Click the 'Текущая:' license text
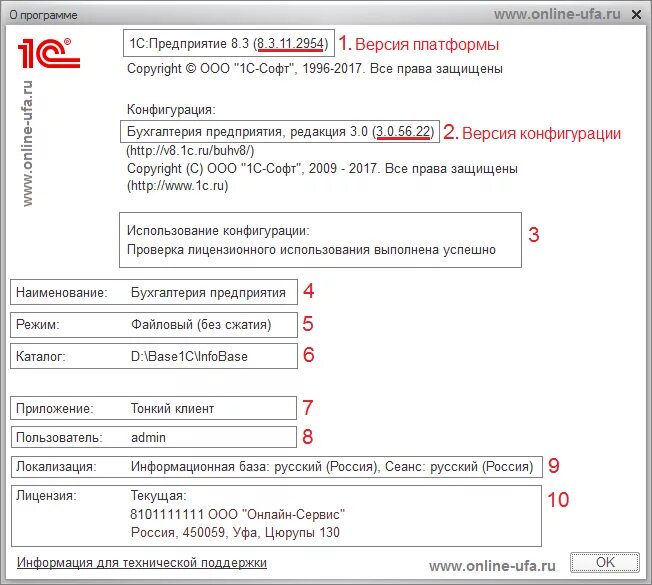Viewport: 652px width, 585px height. click(158, 495)
